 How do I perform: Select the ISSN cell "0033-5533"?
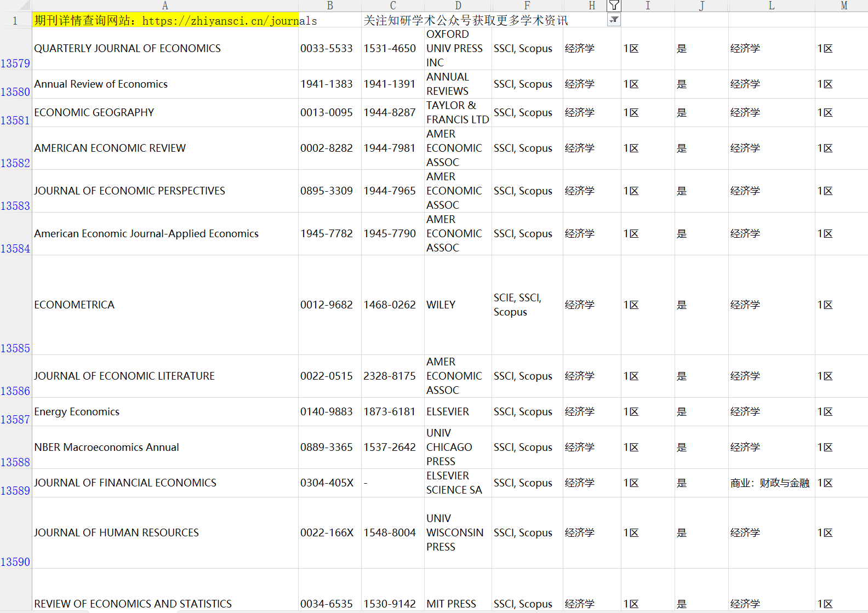[330, 49]
